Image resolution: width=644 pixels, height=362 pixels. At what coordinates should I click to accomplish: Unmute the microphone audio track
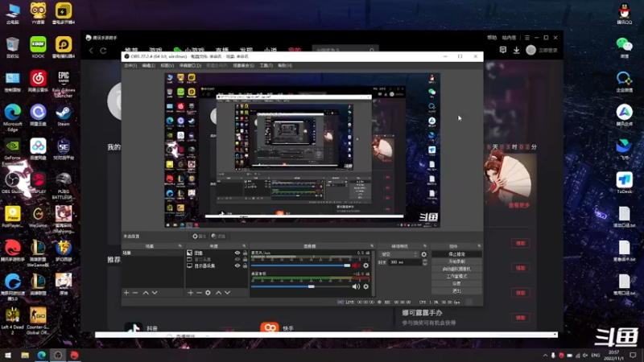pyautogui.click(x=356, y=265)
